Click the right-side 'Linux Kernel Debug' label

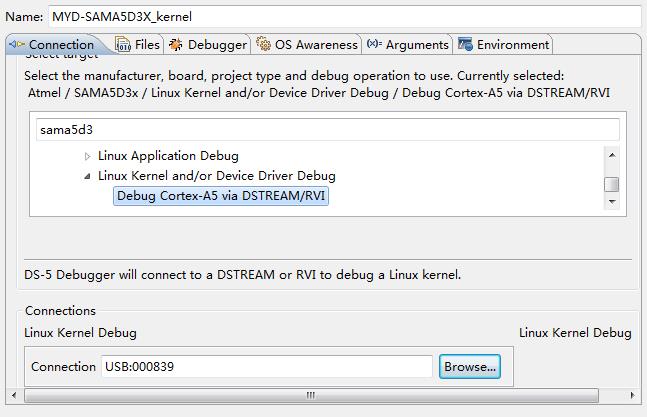pyautogui.click(x=575, y=332)
